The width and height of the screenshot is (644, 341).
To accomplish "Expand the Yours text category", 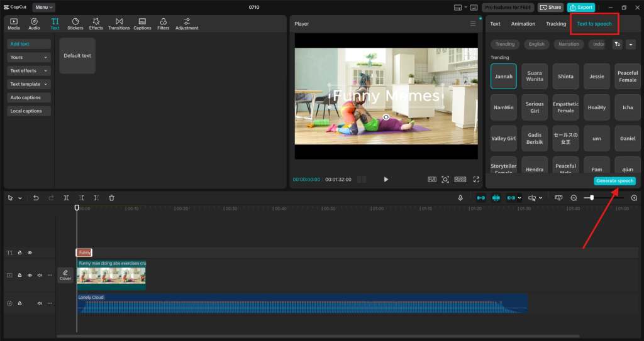I will (x=29, y=57).
